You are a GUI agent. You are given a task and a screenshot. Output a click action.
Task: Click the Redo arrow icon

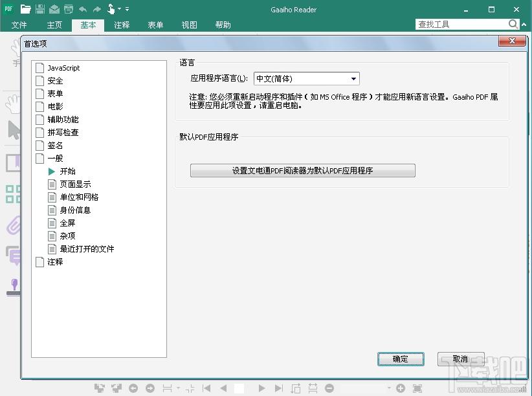tap(97, 9)
